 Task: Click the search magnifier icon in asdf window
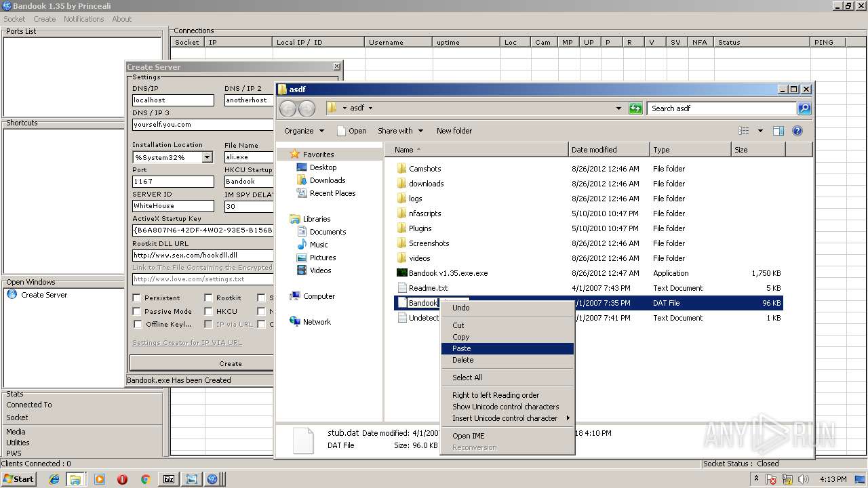tap(804, 108)
